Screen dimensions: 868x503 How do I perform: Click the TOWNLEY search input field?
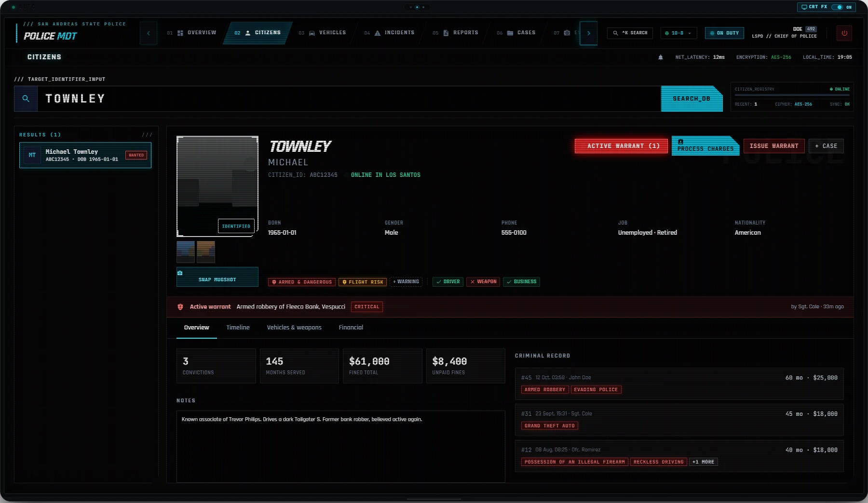click(x=349, y=99)
